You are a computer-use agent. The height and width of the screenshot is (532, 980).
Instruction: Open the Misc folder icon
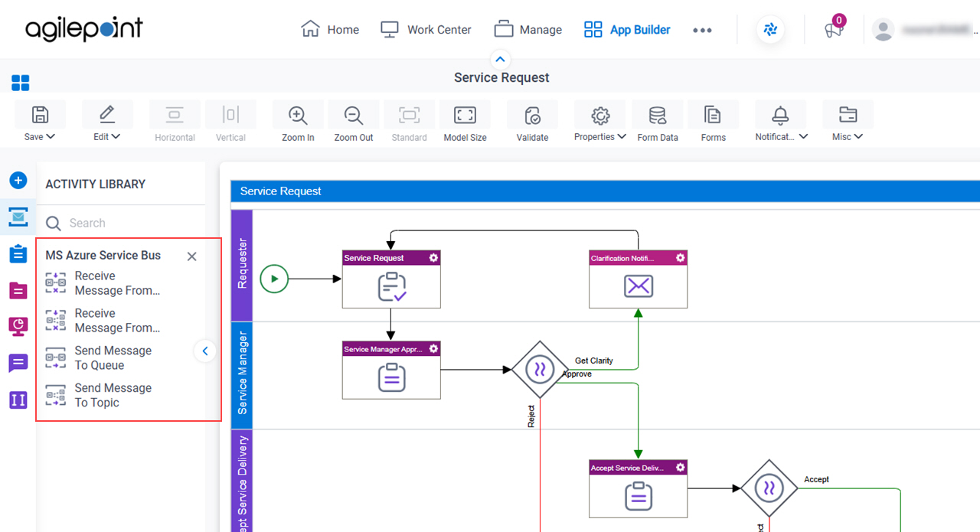coord(848,115)
